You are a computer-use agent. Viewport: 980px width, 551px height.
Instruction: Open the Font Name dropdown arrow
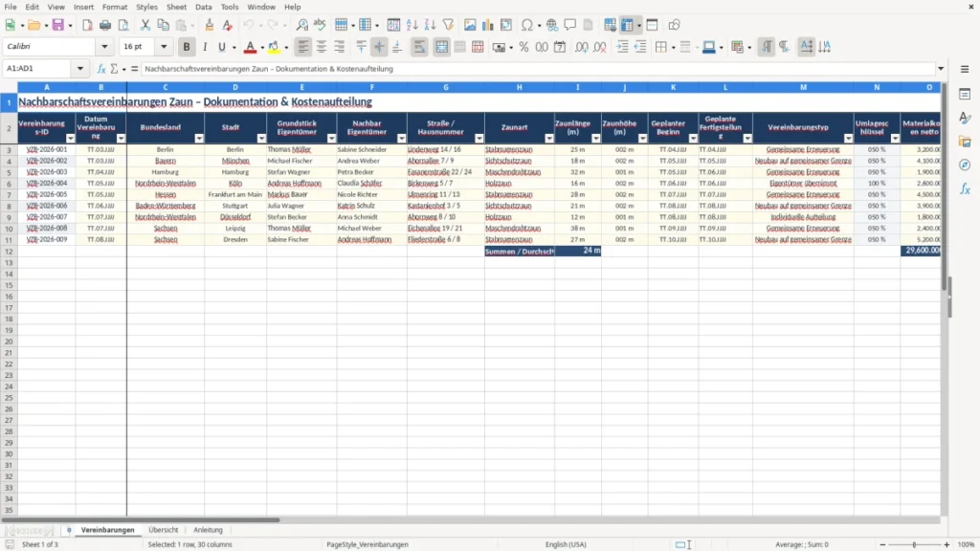pyautogui.click(x=104, y=46)
